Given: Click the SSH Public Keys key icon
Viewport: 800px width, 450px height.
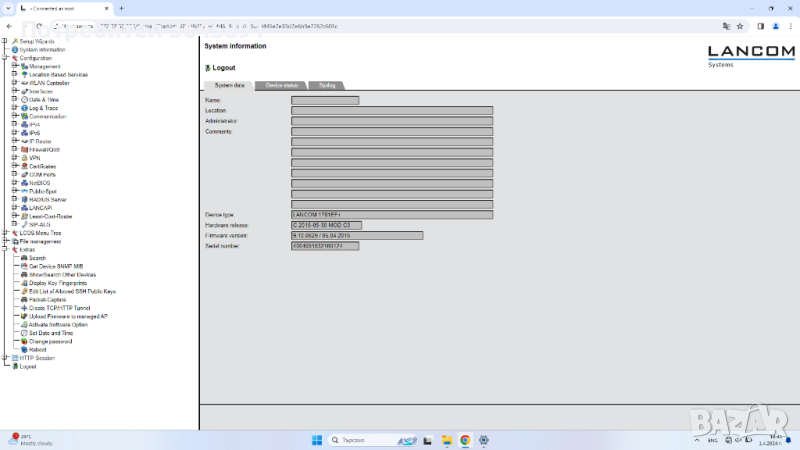Looking at the screenshot, I should [x=24, y=291].
